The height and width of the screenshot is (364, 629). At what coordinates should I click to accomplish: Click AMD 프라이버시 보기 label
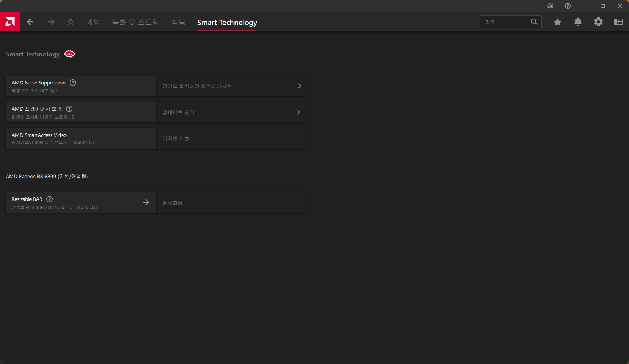[x=37, y=109]
